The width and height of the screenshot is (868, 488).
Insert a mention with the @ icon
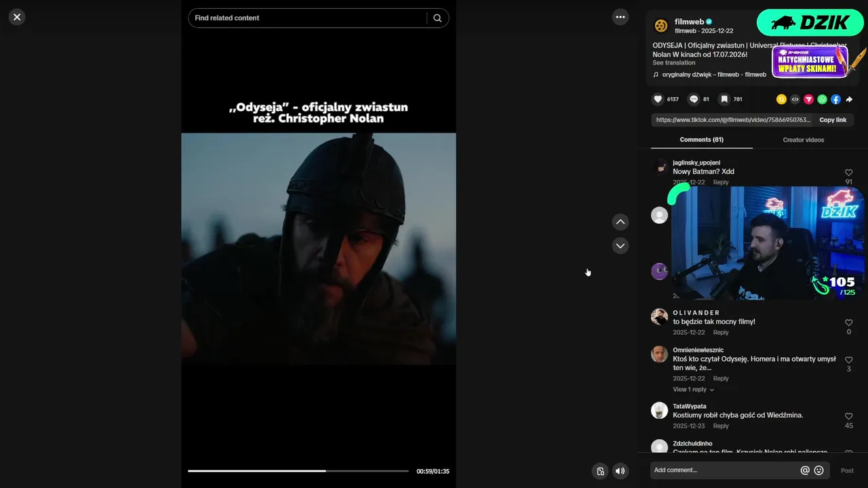click(805, 470)
